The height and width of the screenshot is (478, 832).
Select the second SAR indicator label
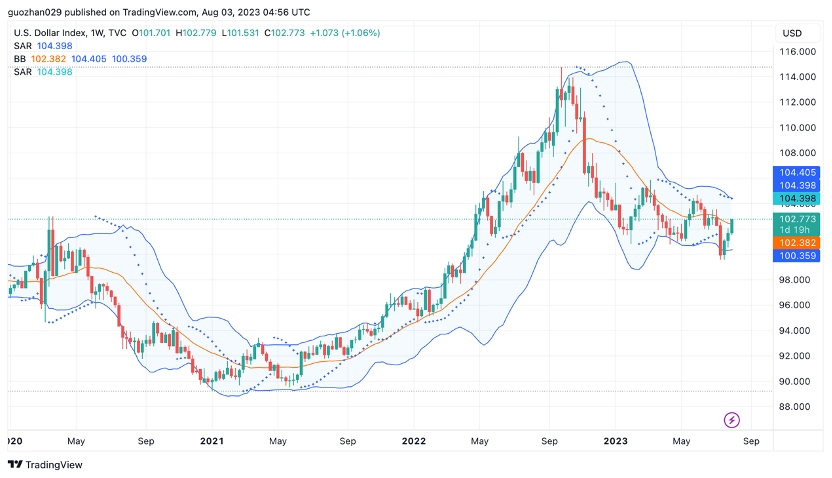pos(23,72)
